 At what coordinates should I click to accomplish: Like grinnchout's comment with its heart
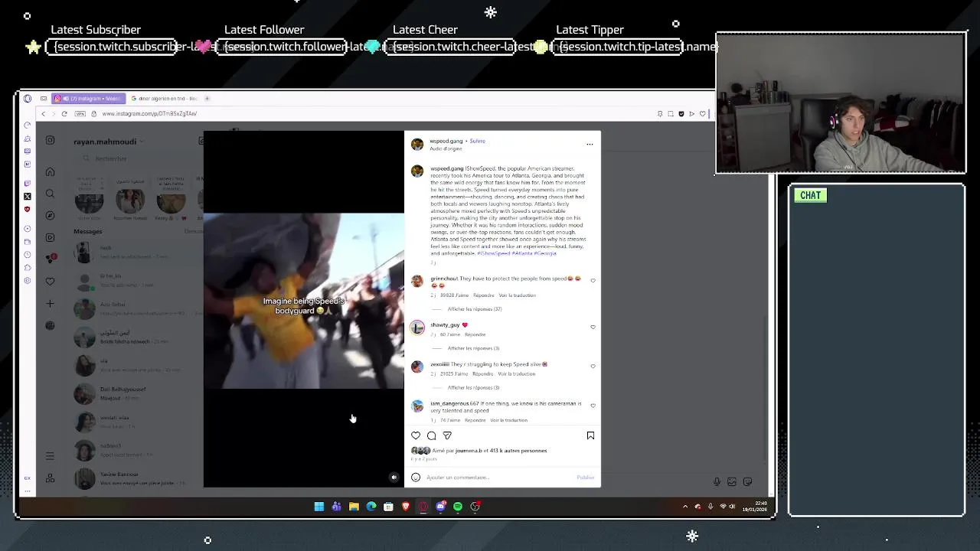593,281
